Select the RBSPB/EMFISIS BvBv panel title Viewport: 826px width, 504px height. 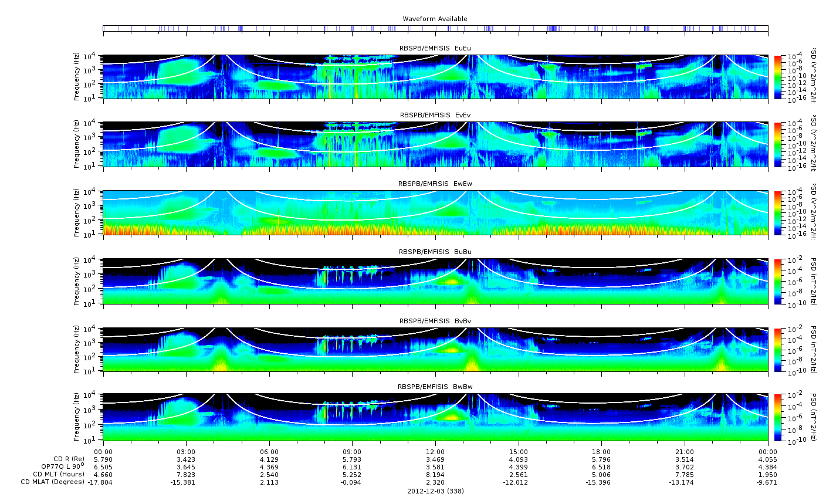tap(435, 321)
